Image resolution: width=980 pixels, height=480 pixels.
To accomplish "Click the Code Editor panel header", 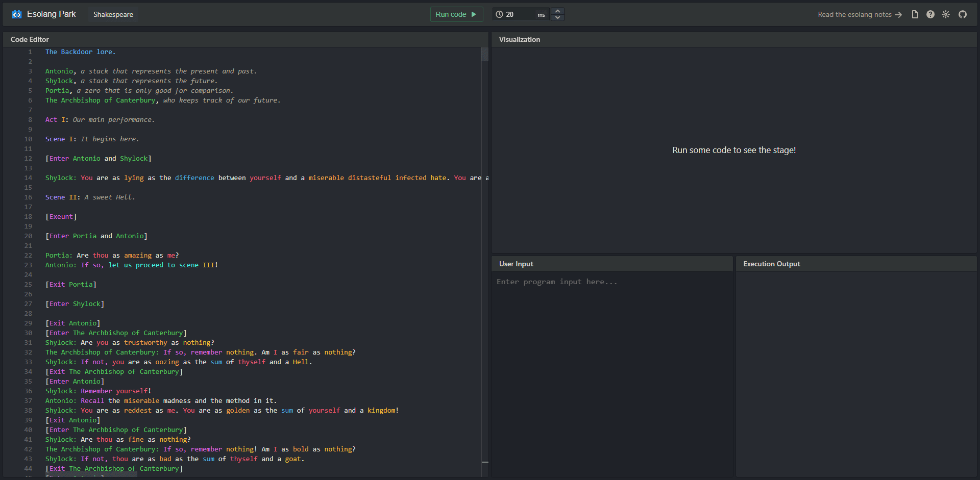I will 246,39.
